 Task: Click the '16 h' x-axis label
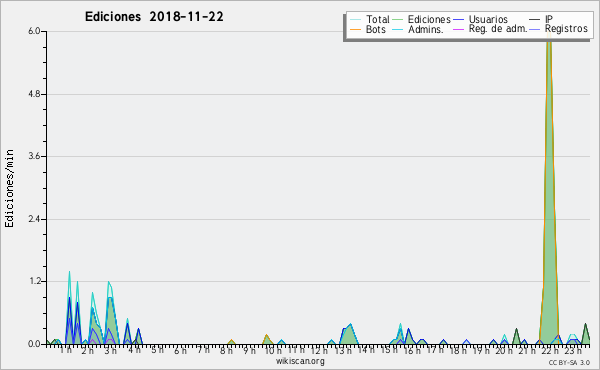[412, 350]
